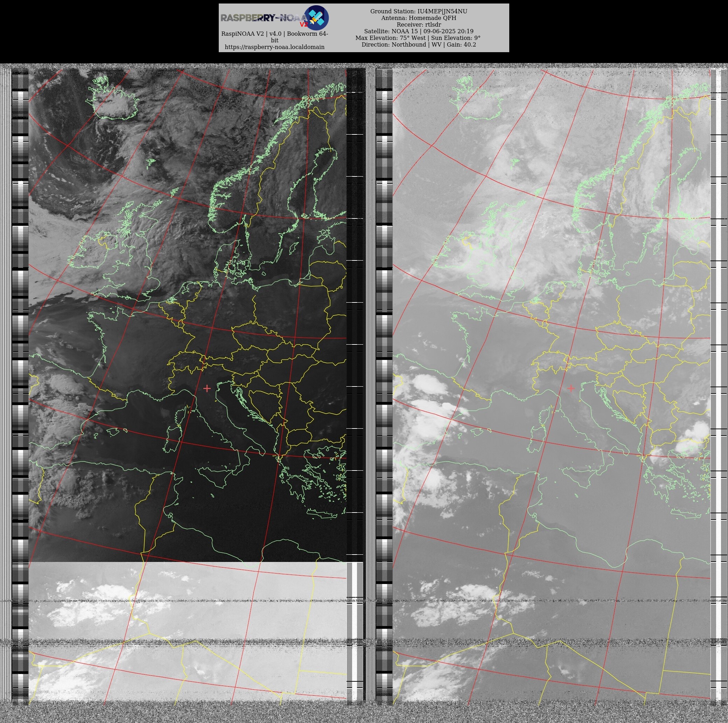
Task: Select the 'Receiver: rtlsdr' line
Action: (419, 25)
